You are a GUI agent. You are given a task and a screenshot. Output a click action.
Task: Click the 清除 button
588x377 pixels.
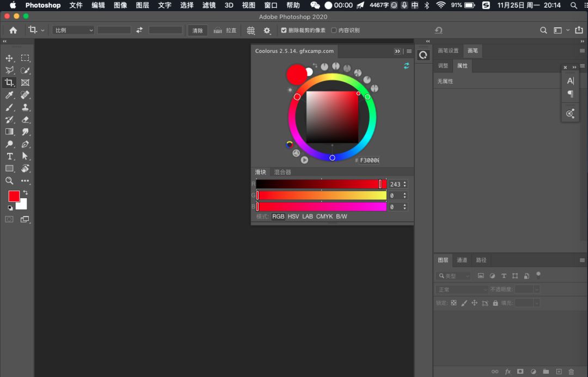[x=198, y=30]
